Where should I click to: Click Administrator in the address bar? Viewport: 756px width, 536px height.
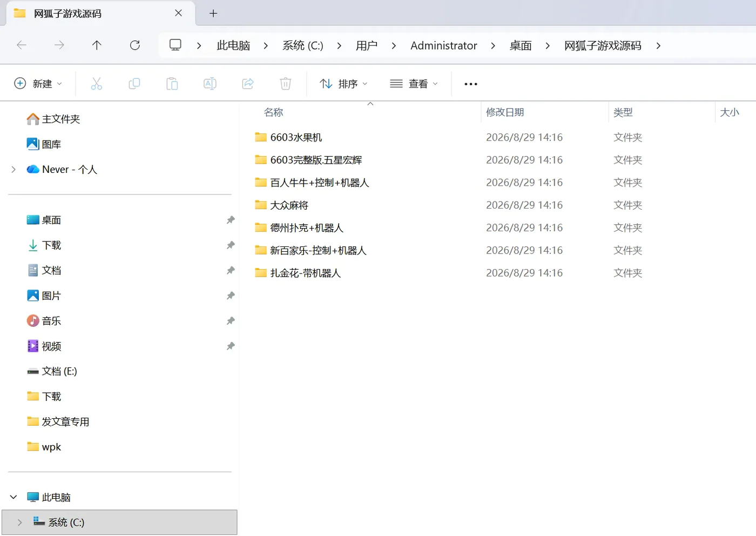(444, 46)
